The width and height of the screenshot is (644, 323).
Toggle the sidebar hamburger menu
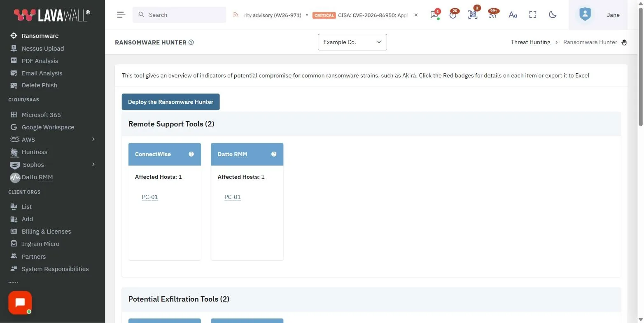point(121,15)
